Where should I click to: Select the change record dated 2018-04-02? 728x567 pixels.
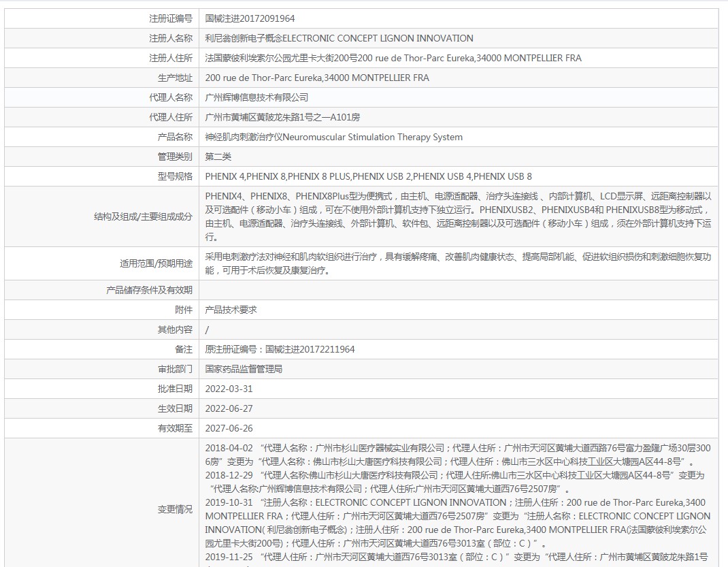458,455
